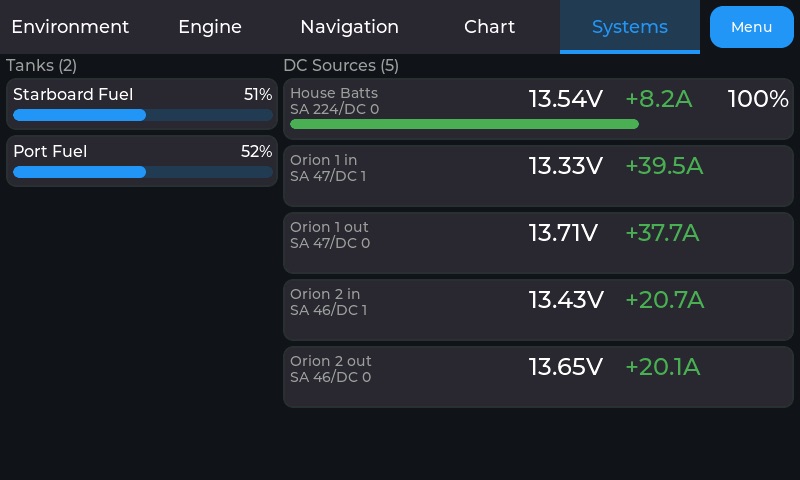Select the Orion 2 out source
The height and width of the screenshot is (480, 800).
tap(538, 377)
